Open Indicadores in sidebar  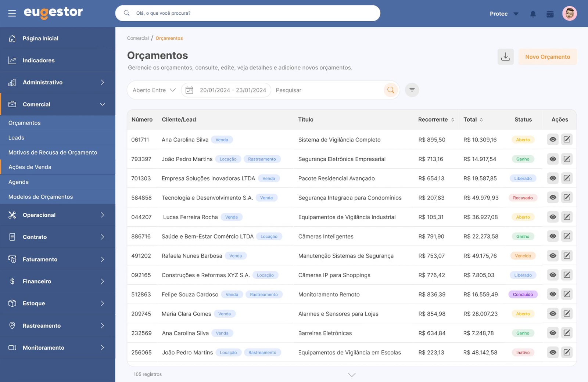coord(58,60)
